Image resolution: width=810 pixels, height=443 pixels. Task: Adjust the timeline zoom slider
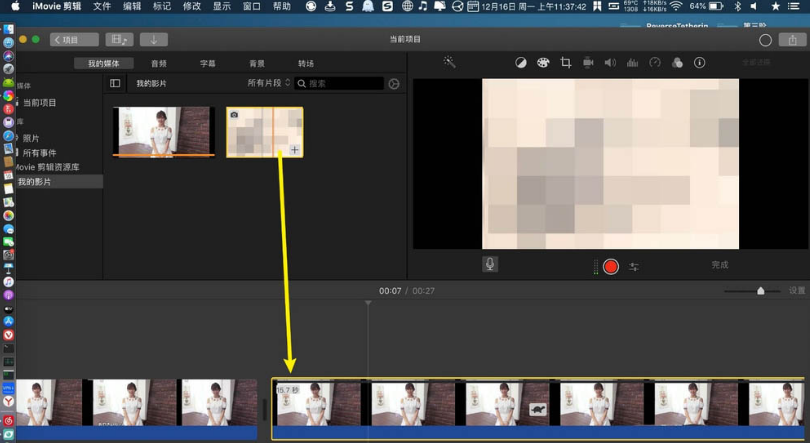pos(760,291)
